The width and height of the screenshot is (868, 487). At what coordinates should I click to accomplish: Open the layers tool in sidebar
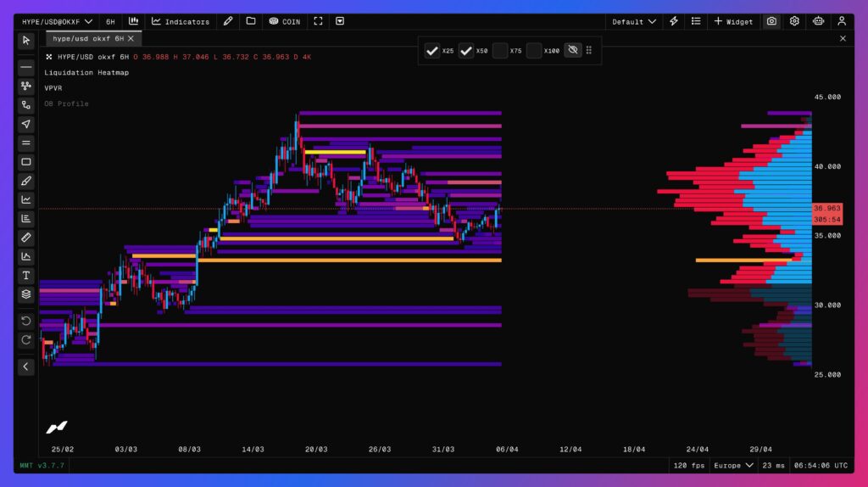click(26, 294)
